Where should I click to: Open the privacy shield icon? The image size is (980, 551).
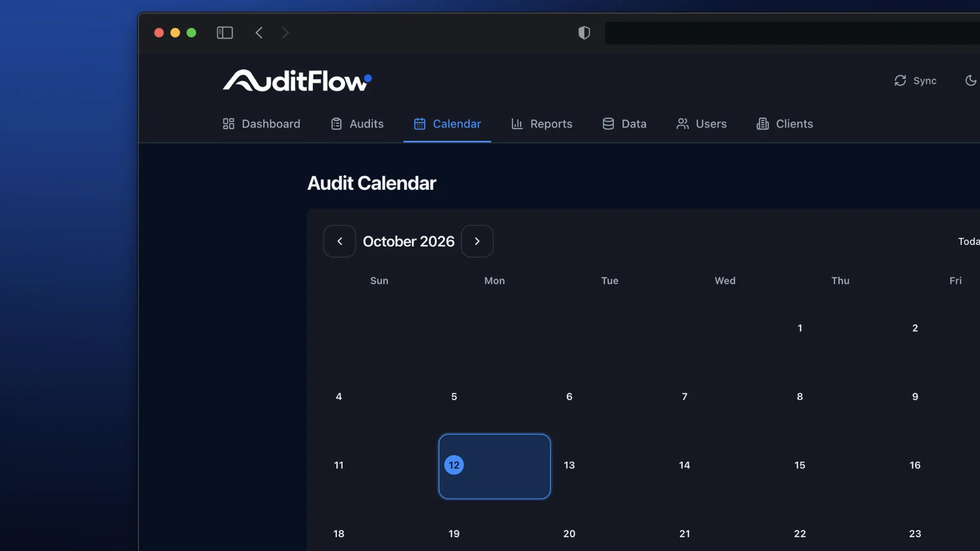tap(584, 32)
